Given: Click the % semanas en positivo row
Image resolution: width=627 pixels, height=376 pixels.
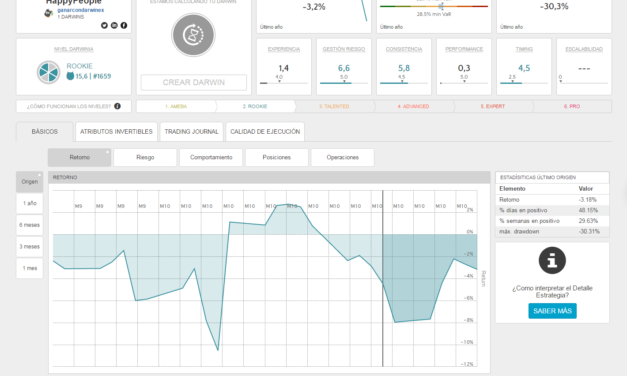Looking at the screenshot, I should [x=552, y=221].
